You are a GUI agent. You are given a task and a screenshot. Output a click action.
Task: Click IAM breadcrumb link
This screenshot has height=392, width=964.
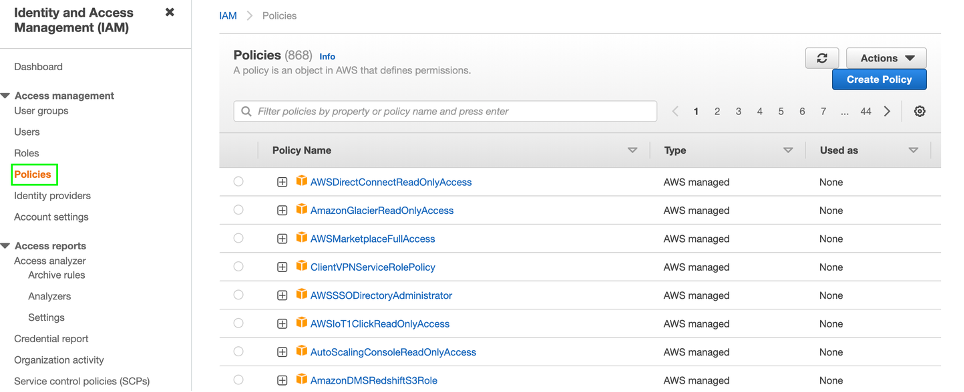pos(227,16)
